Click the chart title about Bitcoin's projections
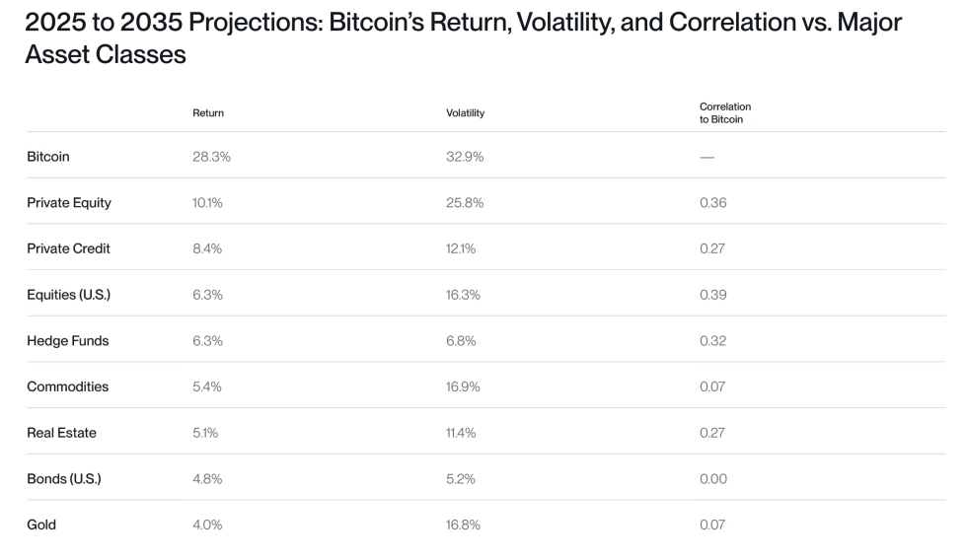Screen dimensions: 967x560 tap(462, 37)
